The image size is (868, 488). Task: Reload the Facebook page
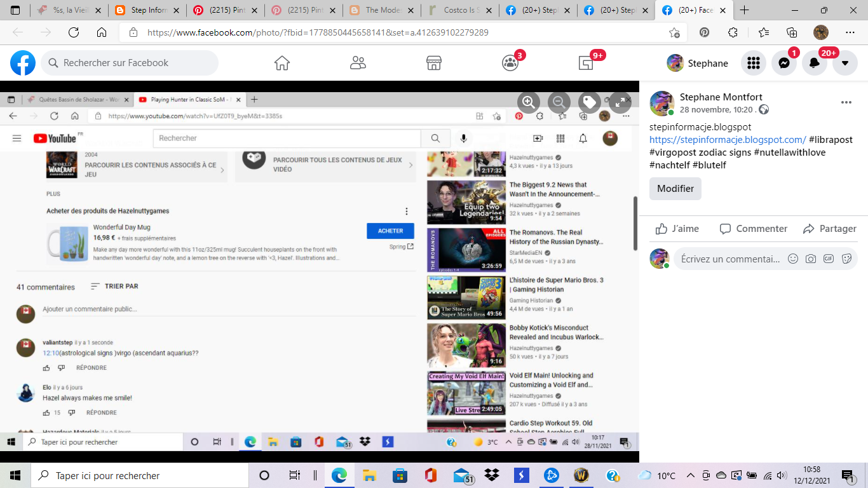[74, 32]
